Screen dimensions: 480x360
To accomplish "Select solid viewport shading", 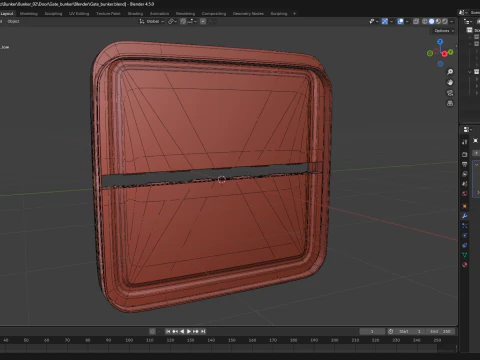I will [432, 21].
